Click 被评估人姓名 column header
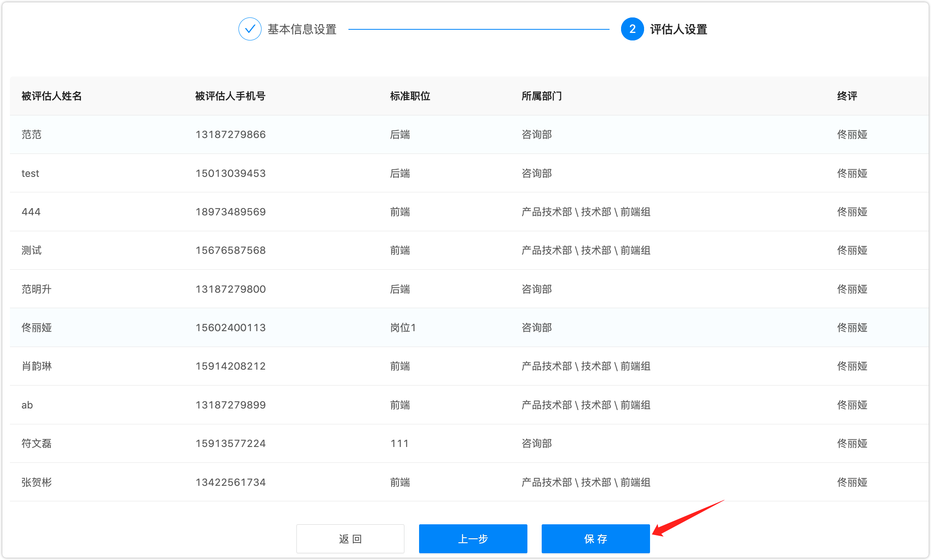 tap(52, 96)
